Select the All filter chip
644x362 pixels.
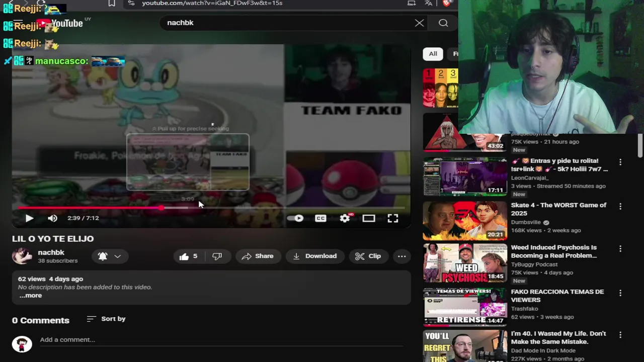[x=433, y=54]
